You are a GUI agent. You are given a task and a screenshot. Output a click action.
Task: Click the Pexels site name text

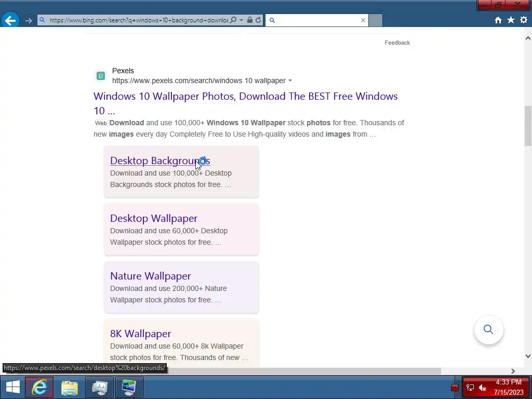click(123, 71)
